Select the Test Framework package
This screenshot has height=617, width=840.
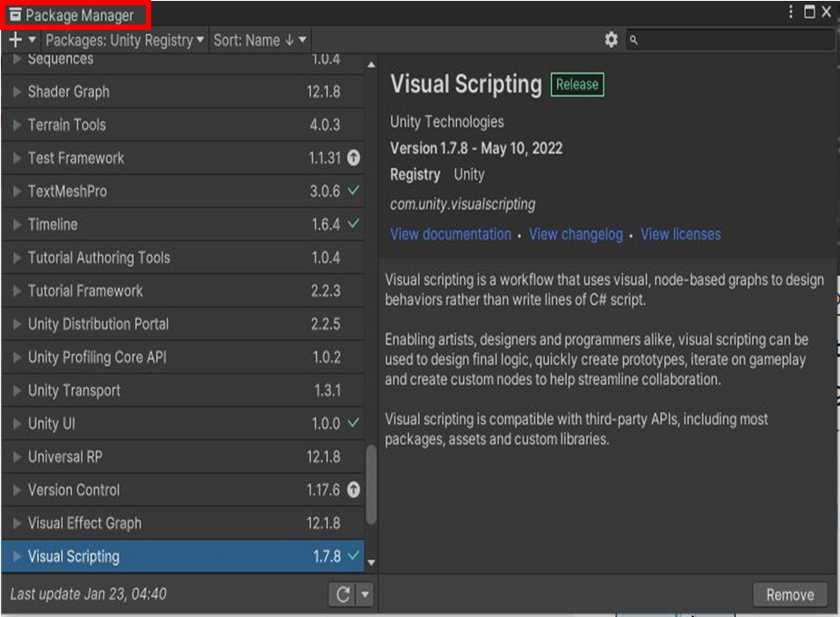tap(183, 158)
